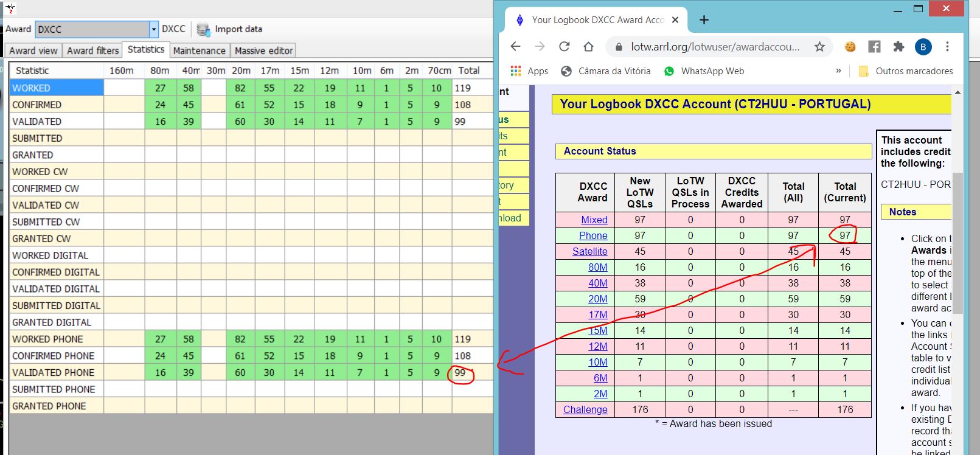Open the WhatsApp Web bookmark
The width and height of the screenshot is (980, 455).
[704, 71]
